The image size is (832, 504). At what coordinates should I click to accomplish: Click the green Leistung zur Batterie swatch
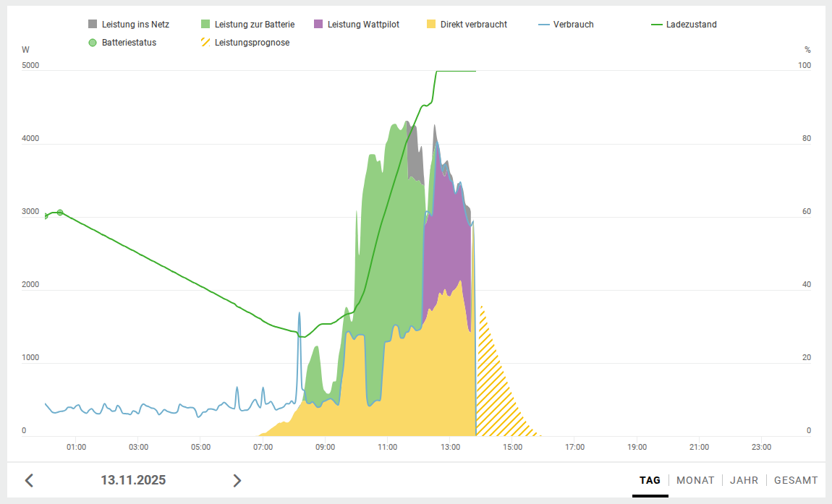tap(205, 25)
